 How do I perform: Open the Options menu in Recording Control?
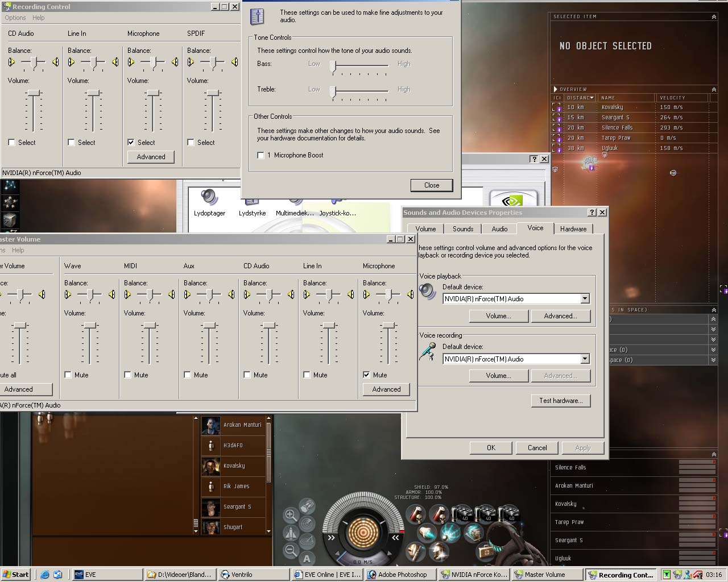(15, 18)
